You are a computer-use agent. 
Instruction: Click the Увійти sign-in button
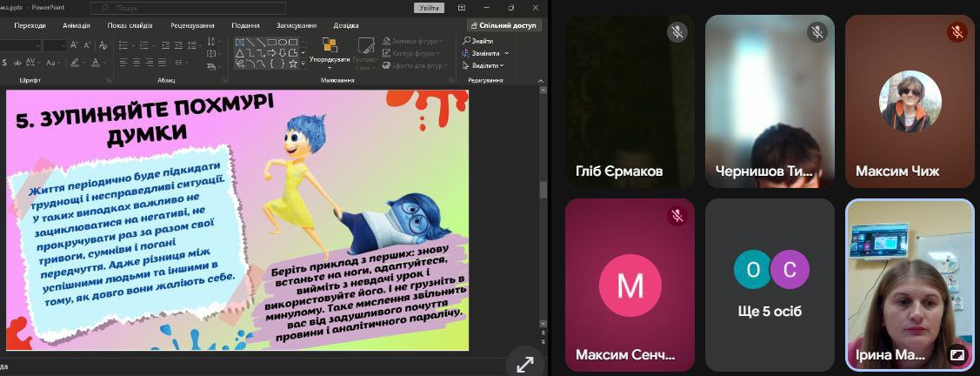pos(429,8)
